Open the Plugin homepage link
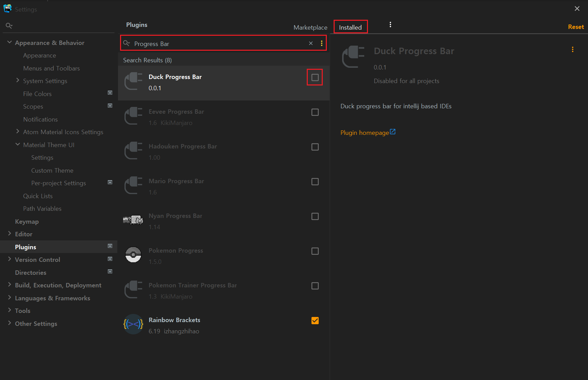The width and height of the screenshot is (588, 380). (365, 132)
